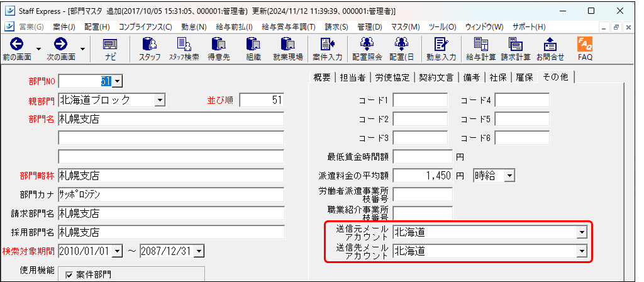Viewport: 644px width, 282px height.
Task: Open the ナビ navigation icon
Action: click(x=109, y=45)
